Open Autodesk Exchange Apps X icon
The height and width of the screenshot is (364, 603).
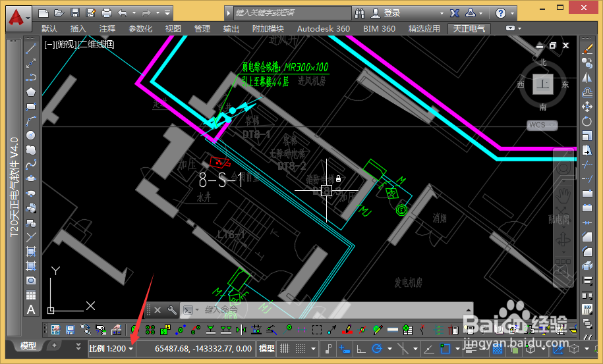tap(455, 13)
